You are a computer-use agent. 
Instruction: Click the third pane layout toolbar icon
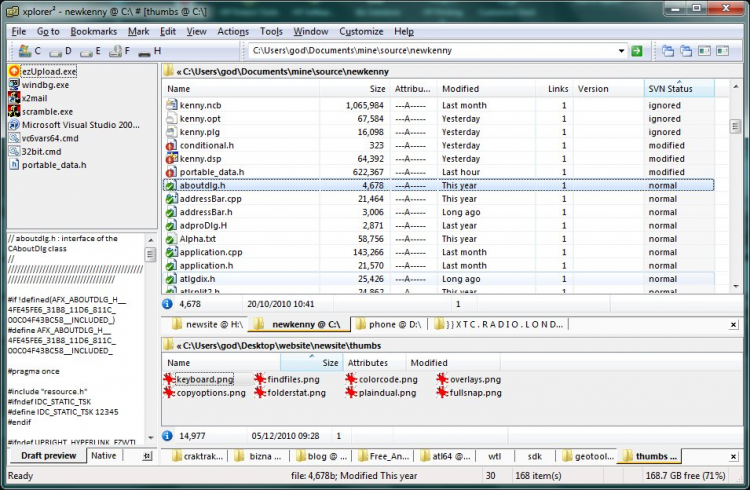(704, 51)
